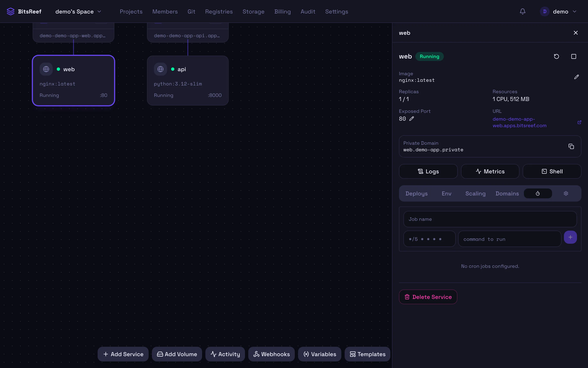Click the :8000 port label on api

(x=215, y=95)
